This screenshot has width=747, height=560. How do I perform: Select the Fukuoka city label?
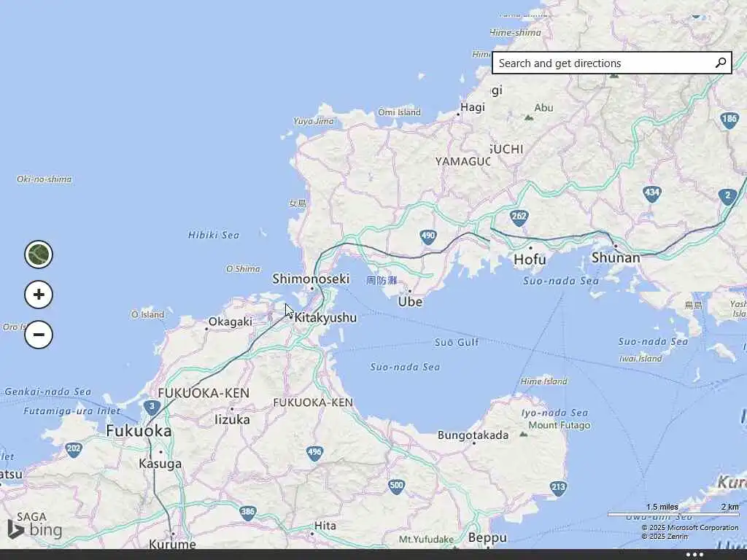click(x=139, y=431)
